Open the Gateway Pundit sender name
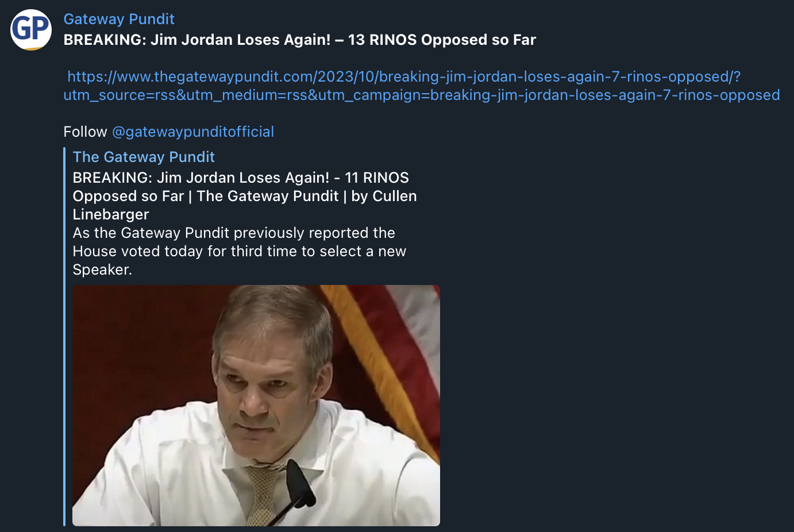794x532 pixels. pos(119,19)
